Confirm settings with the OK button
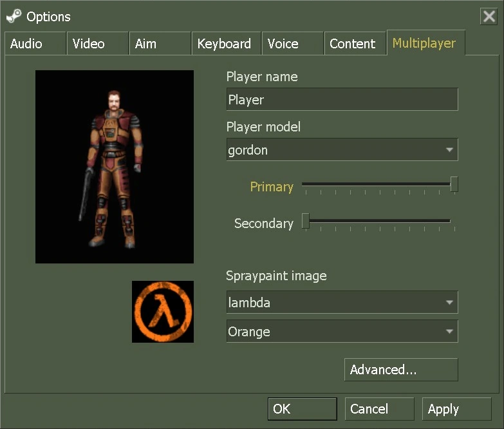Image resolution: width=504 pixels, height=429 pixels. point(303,409)
